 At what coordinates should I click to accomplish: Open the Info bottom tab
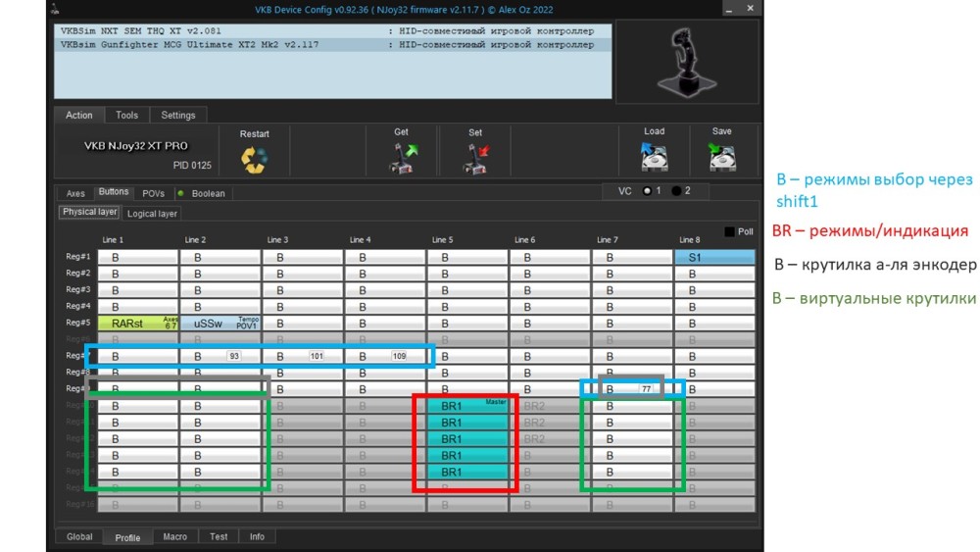pos(257,536)
